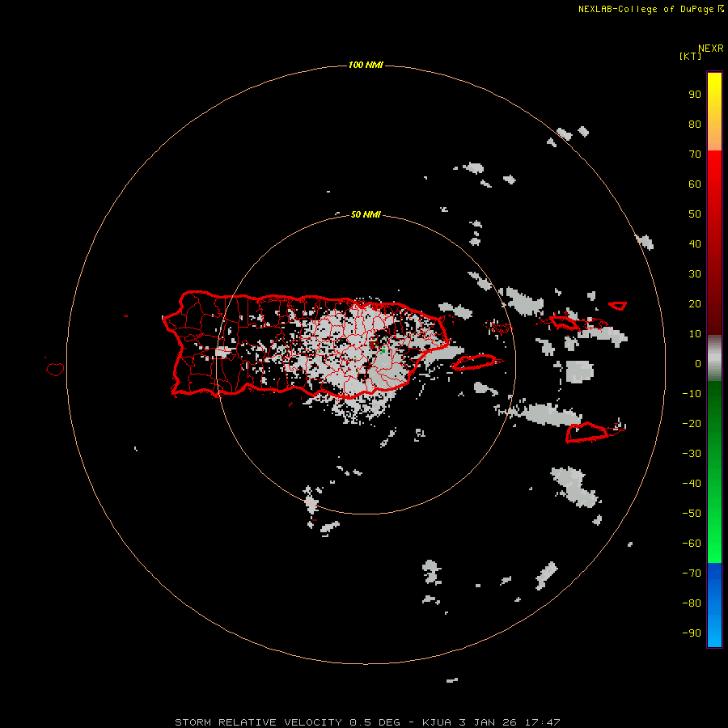Click the 50 NMI range ring label
This screenshot has width=728, height=728.
(x=366, y=214)
